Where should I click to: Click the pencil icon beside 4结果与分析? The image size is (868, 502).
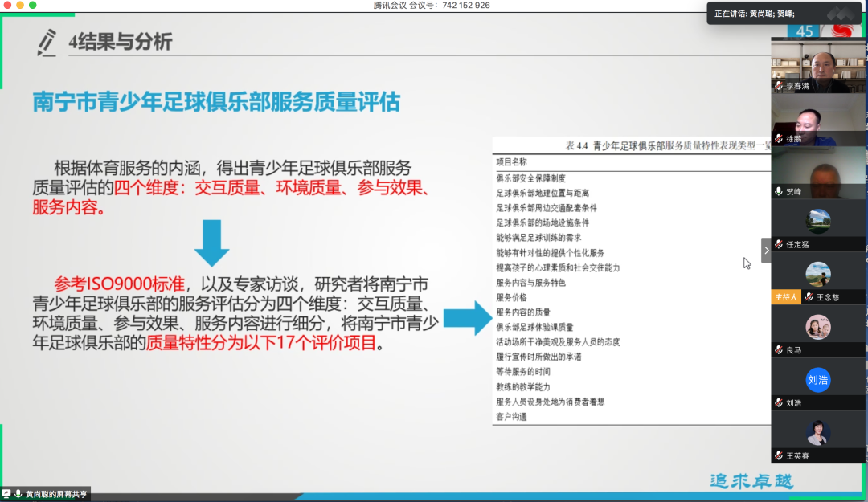[47, 42]
